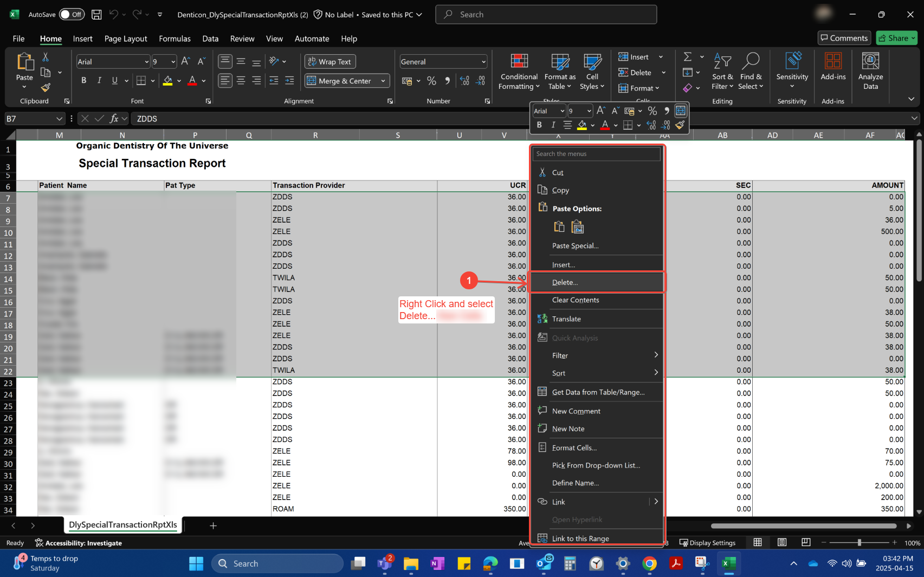Screen dimensions: 924x577
Task: Expand Merge & Center dropdown arrow
Action: pos(383,81)
